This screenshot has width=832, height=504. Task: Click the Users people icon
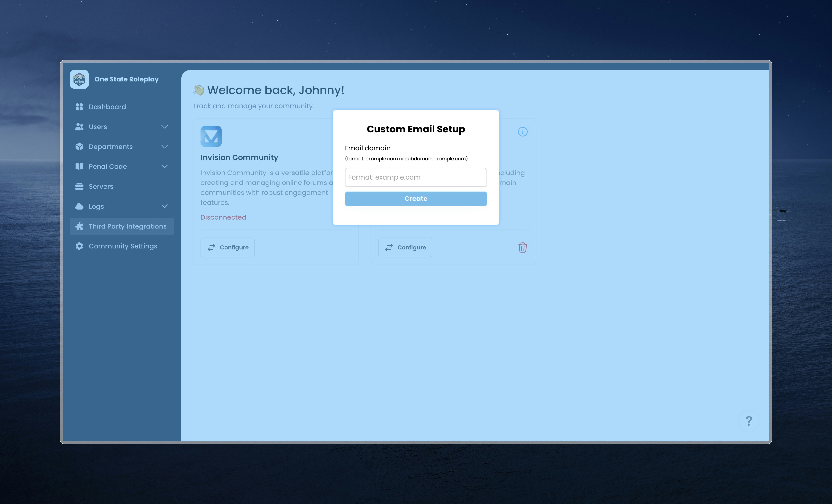(x=79, y=127)
